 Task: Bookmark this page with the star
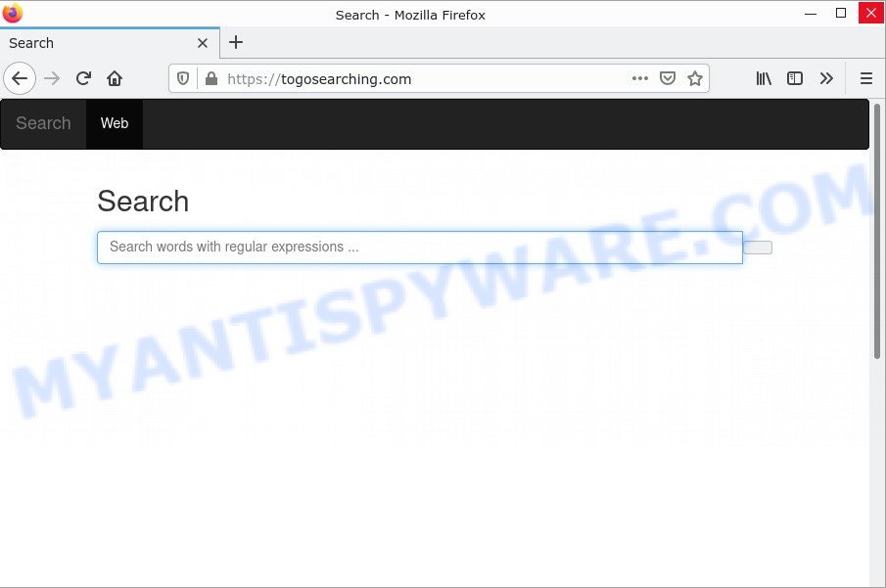(x=695, y=78)
